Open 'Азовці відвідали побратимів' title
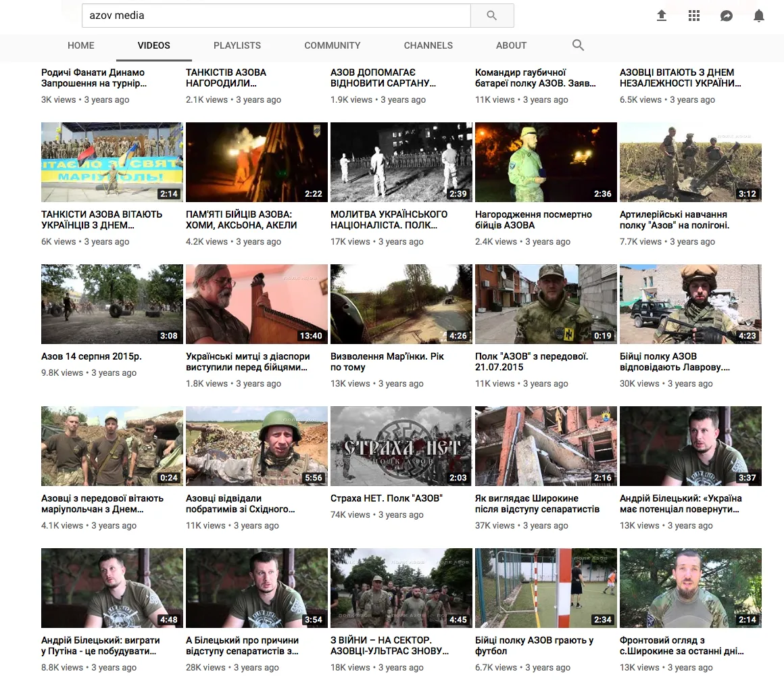Screen dimensions: 784x680 click(241, 504)
